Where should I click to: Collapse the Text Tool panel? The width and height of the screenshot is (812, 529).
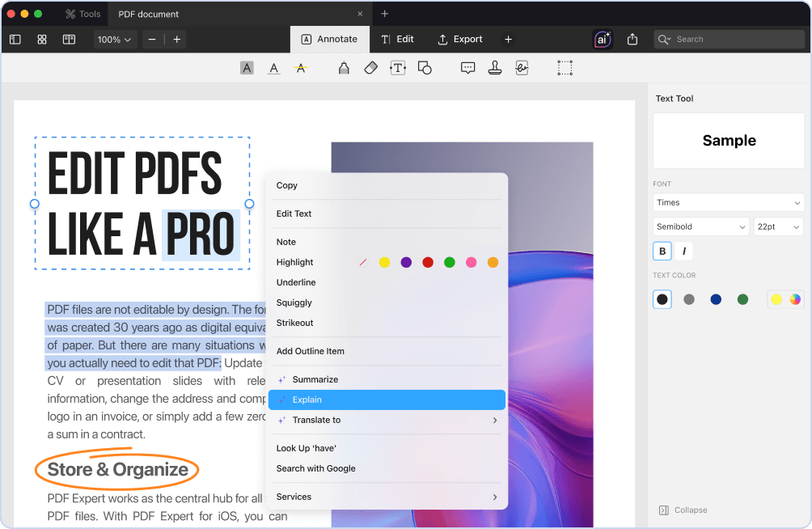[683, 510]
